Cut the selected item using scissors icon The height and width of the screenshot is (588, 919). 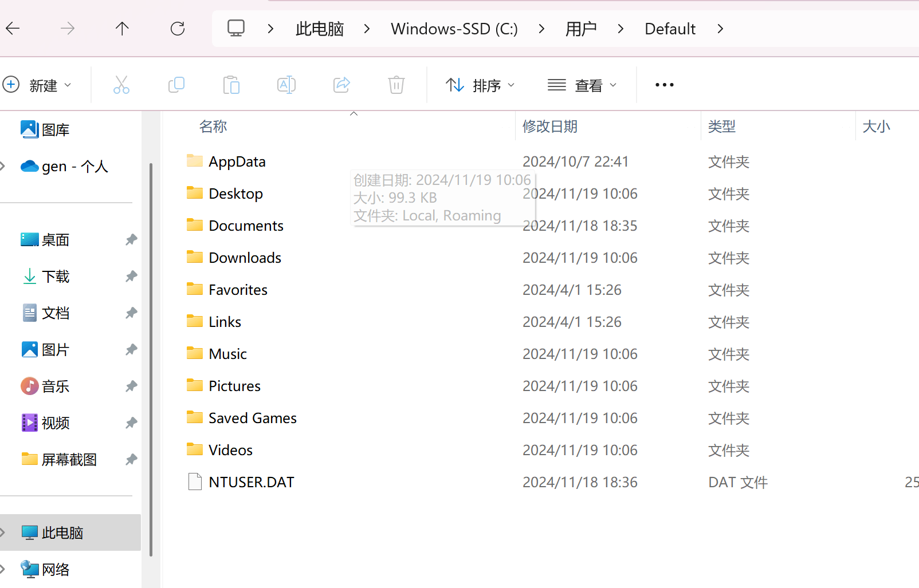point(121,85)
